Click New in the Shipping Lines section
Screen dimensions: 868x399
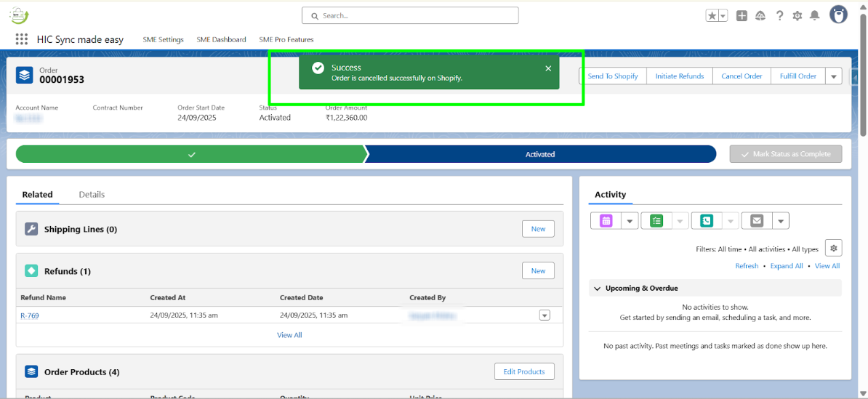tap(538, 229)
